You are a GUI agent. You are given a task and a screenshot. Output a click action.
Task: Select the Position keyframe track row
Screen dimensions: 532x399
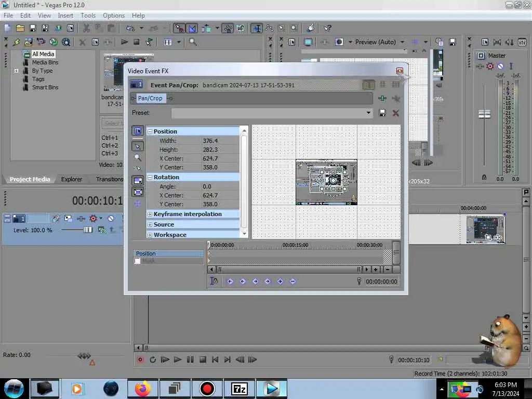tap(169, 254)
